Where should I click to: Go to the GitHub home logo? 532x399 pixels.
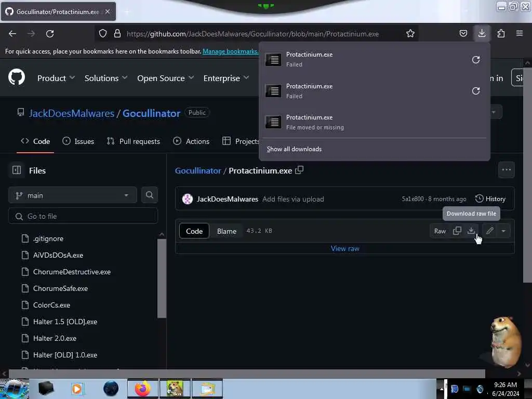[17, 77]
